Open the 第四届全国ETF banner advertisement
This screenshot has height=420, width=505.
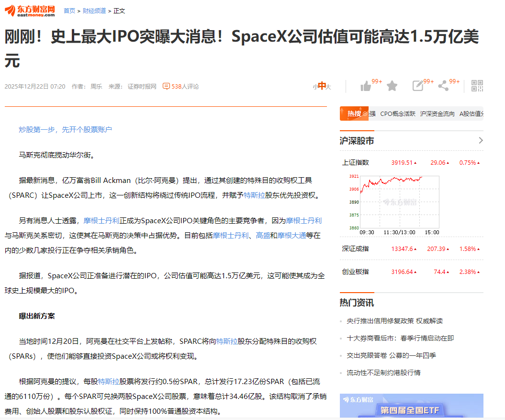point(411,407)
